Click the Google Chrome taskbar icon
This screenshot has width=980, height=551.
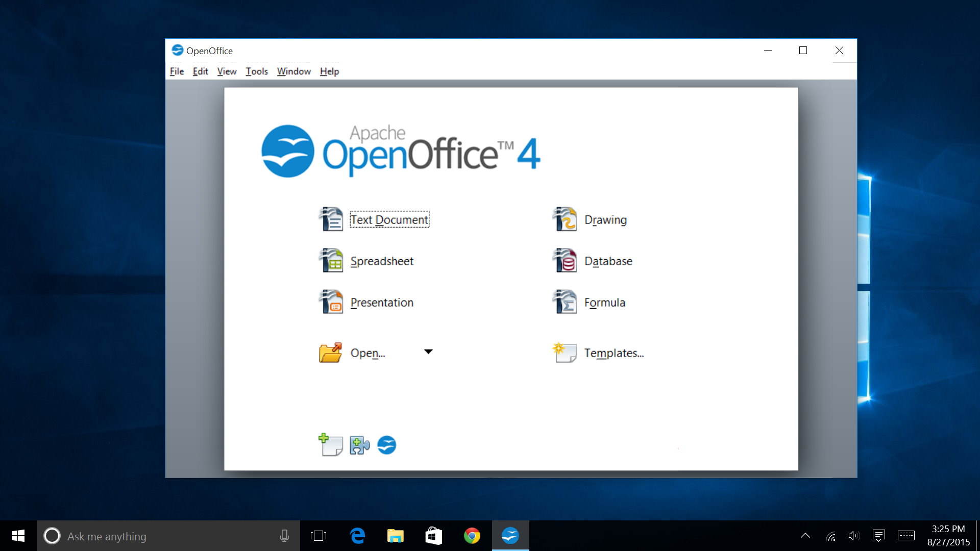472,536
